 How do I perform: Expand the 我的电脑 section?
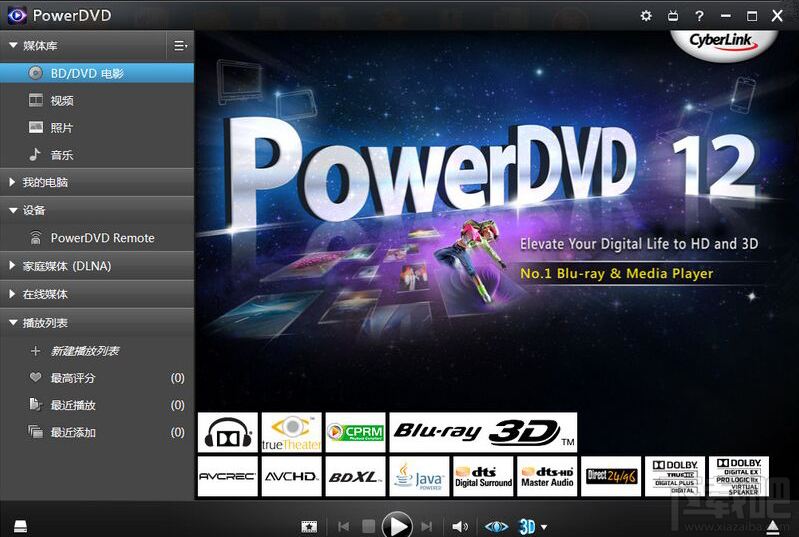pos(97,182)
